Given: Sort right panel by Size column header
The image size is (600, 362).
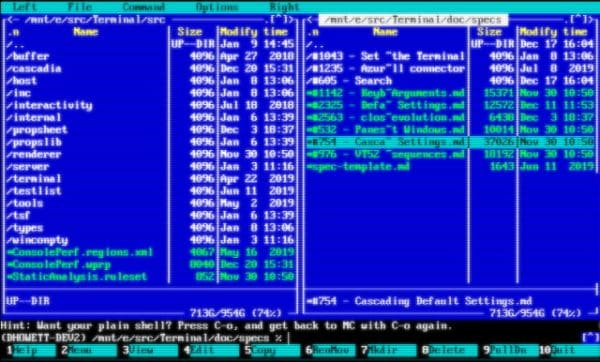Looking at the screenshot, I should click(x=489, y=32).
